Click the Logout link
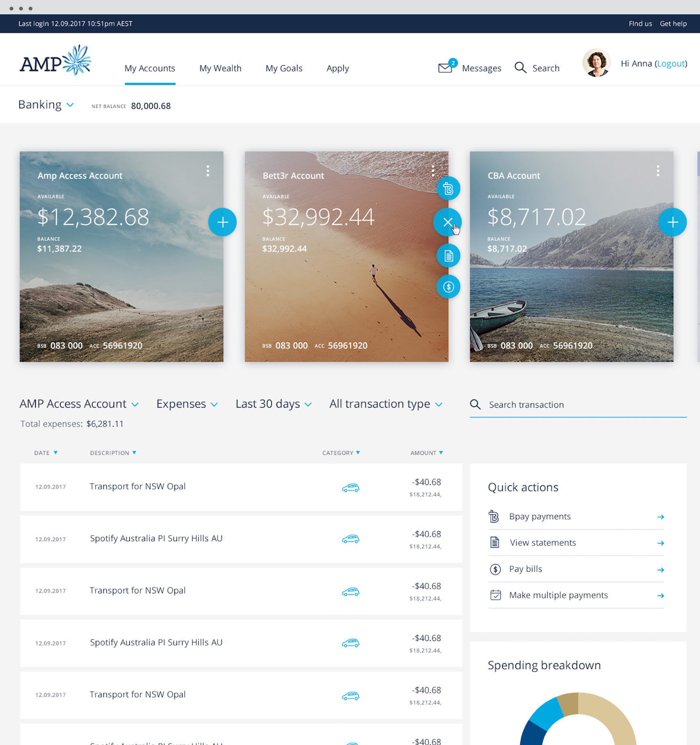 coord(671,64)
